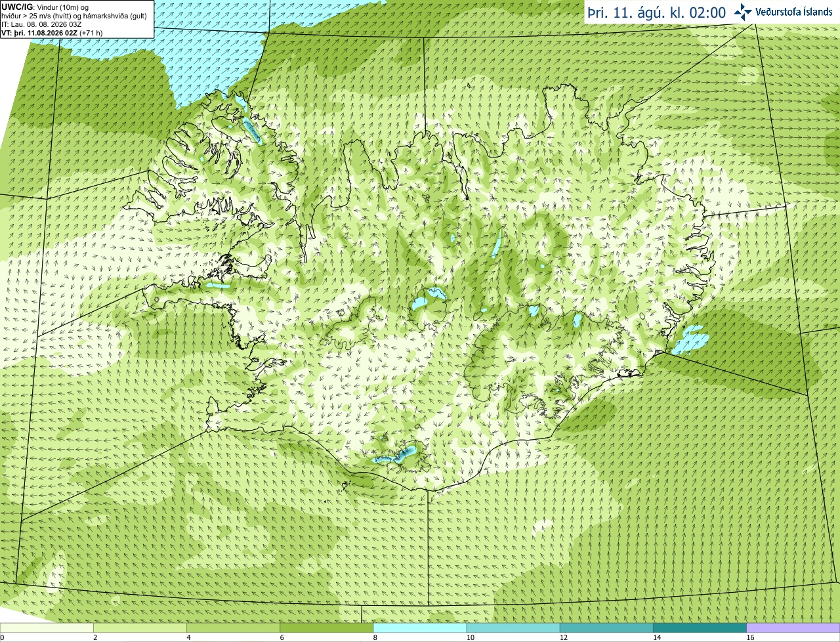Viewport: 840px width, 642px height.
Task: Click the number 8 label on the wind scale
Action: click(375, 637)
